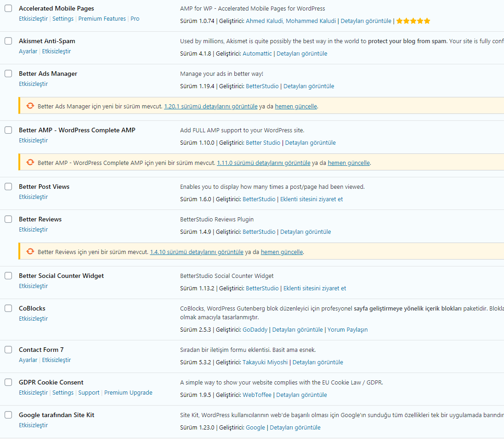Tick the Better Social Counter Widget checkbox

point(8,276)
